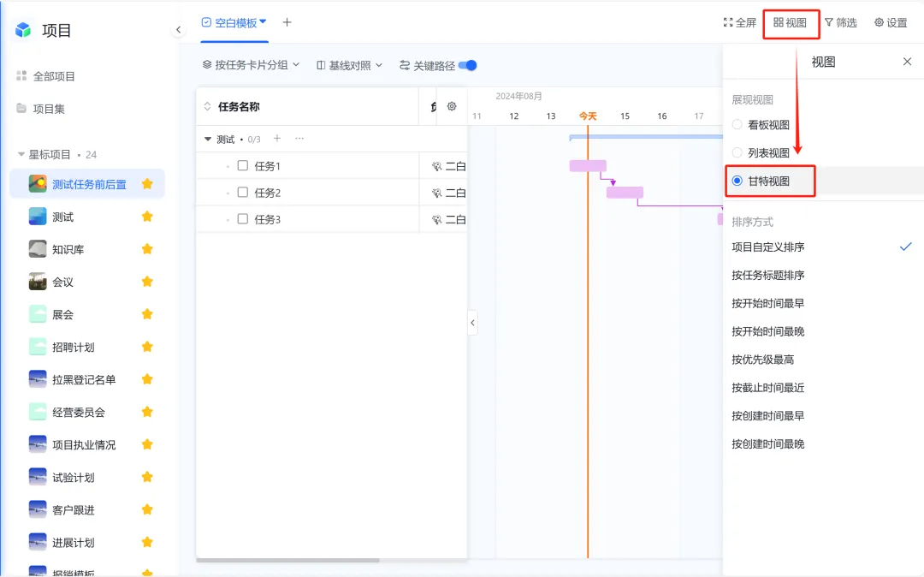Sort by 按截止时间最近

pos(767,388)
